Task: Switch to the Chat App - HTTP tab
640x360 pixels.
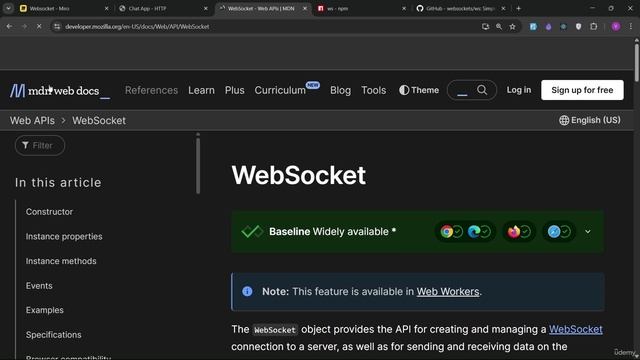Action: pos(163,8)
